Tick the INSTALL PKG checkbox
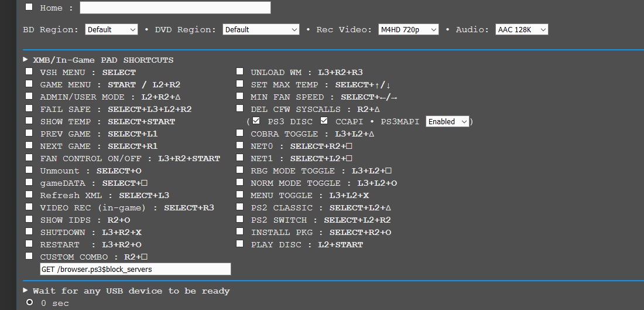This screenshot has height=310, width=644. (240, 231)
